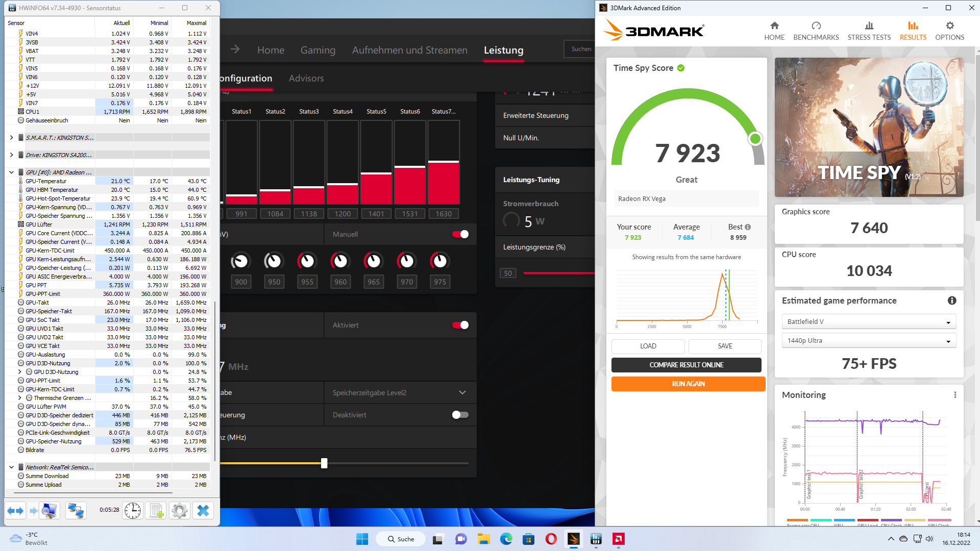Image resolution: width=980 pixels, height=551 pixels.
Task: Open the Monitoring panel three-dot menu
Action: (x=955, y=395)
